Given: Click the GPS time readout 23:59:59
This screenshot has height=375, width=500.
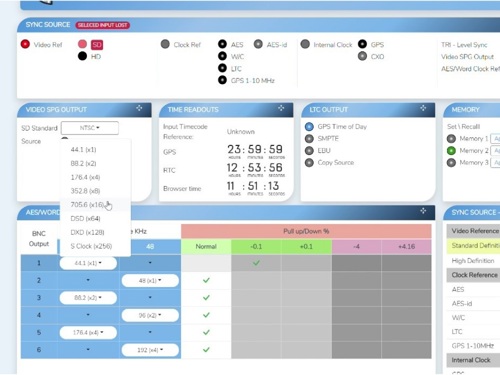Looking at the screenshot, I should (x=255, y=151).
